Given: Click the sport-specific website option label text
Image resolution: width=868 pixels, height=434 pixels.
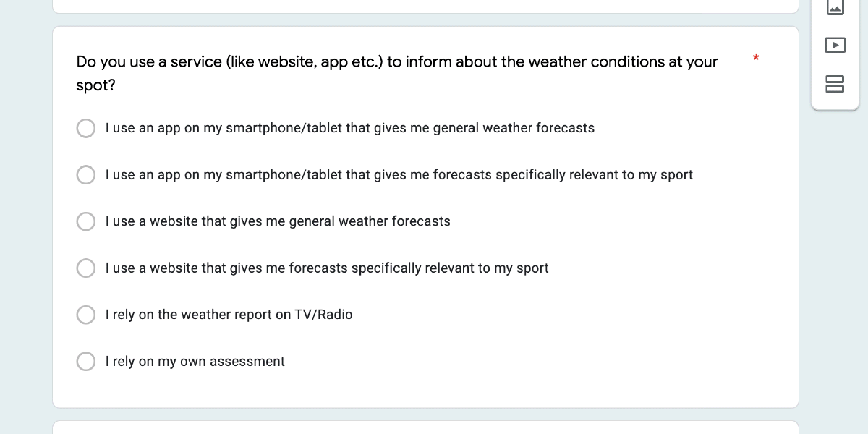Looking at the screenshot, I should [327, 268].
